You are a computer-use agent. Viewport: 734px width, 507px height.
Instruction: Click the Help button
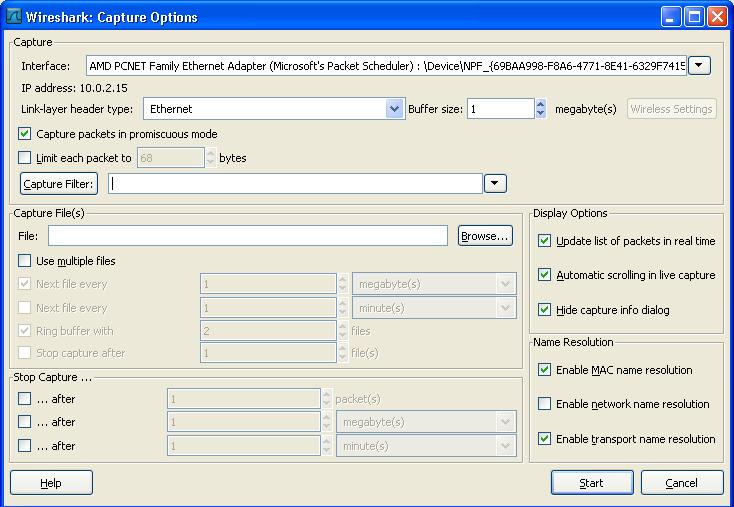[51, 483]
